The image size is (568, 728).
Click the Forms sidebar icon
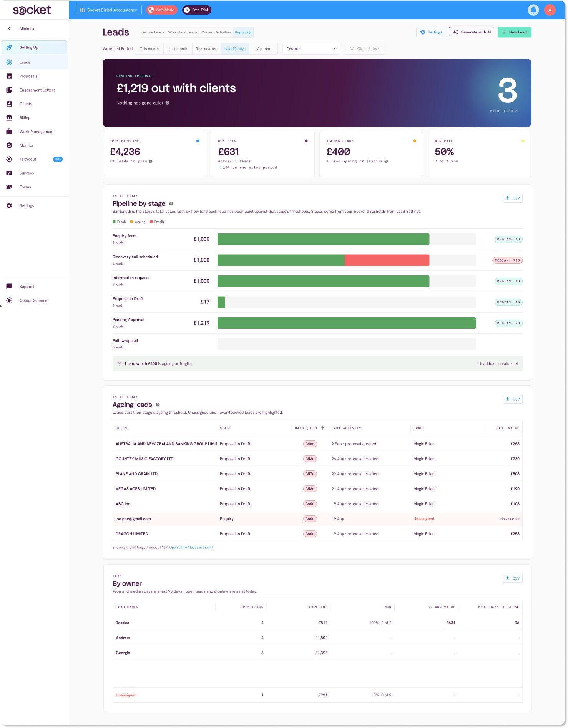pyautogui.click(x=9, y=187)
